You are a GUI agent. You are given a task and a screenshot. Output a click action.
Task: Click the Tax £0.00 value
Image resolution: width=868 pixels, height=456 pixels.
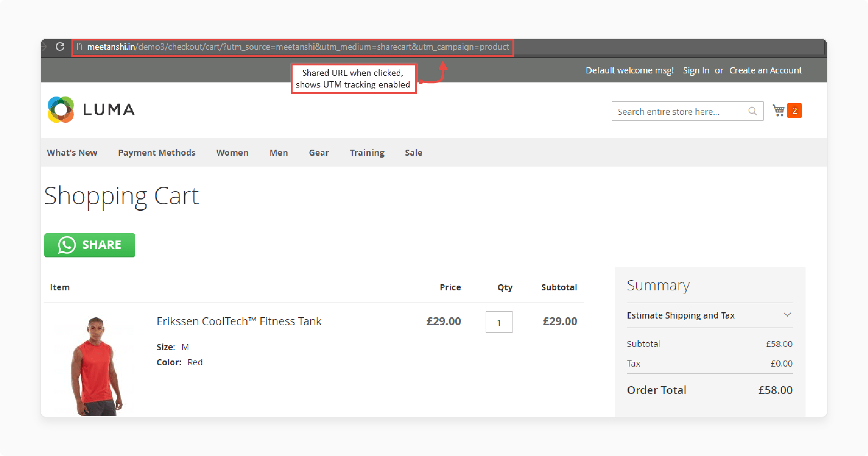coord(782,363)
